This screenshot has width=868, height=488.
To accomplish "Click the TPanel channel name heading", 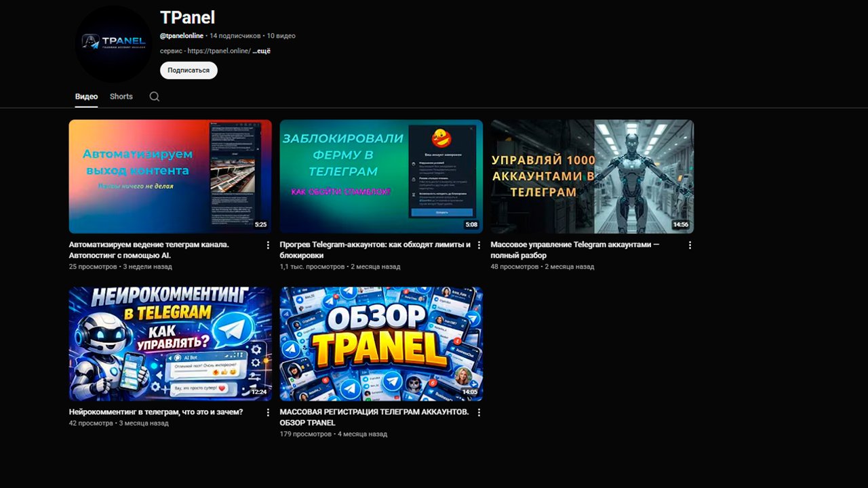I will [x=188, y=18].
